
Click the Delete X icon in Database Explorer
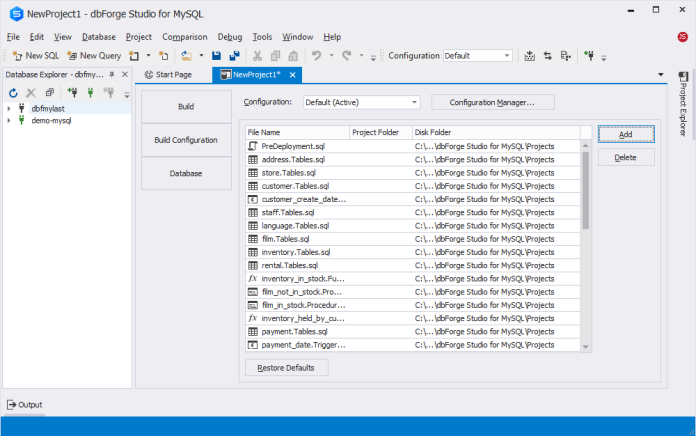tap(31, 93)
